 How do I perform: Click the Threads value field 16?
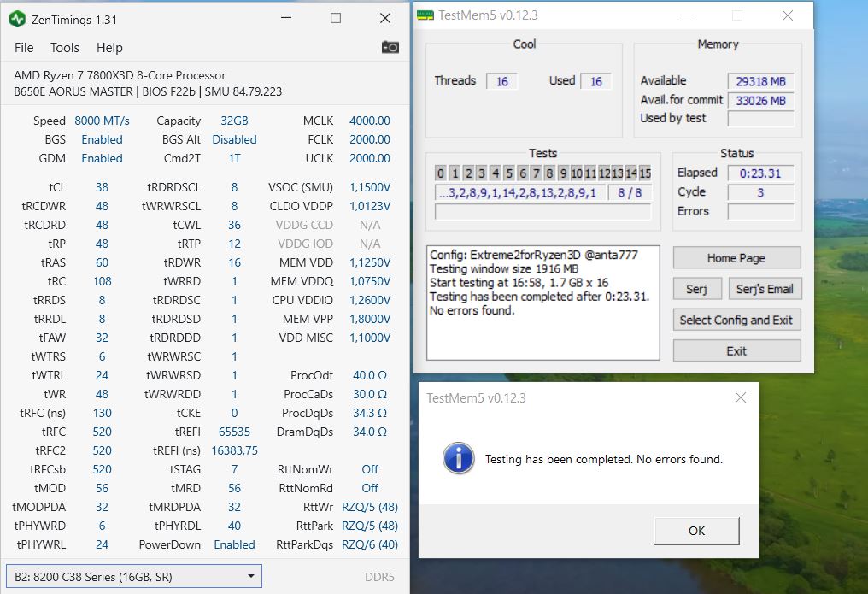click(501, 81)
